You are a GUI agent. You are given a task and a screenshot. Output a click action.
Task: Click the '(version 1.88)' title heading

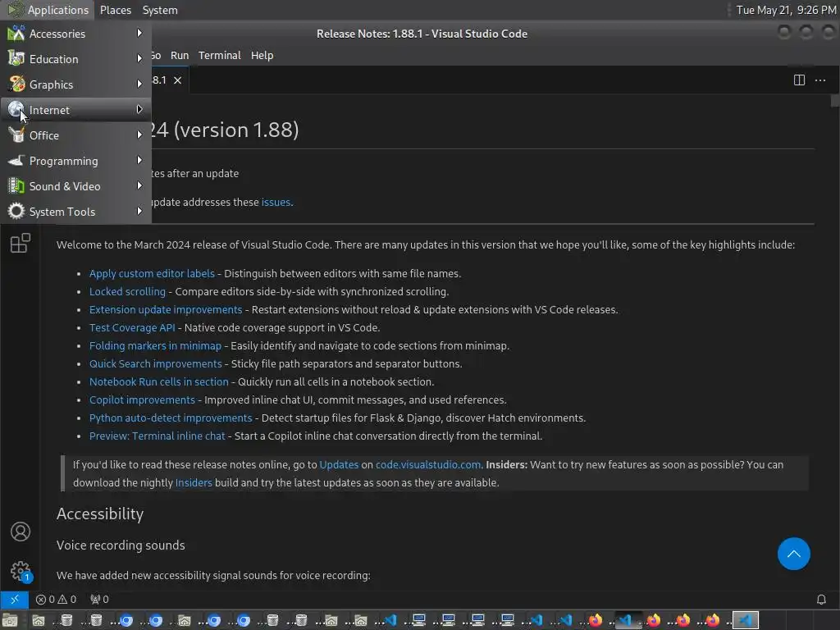point(235,129)
